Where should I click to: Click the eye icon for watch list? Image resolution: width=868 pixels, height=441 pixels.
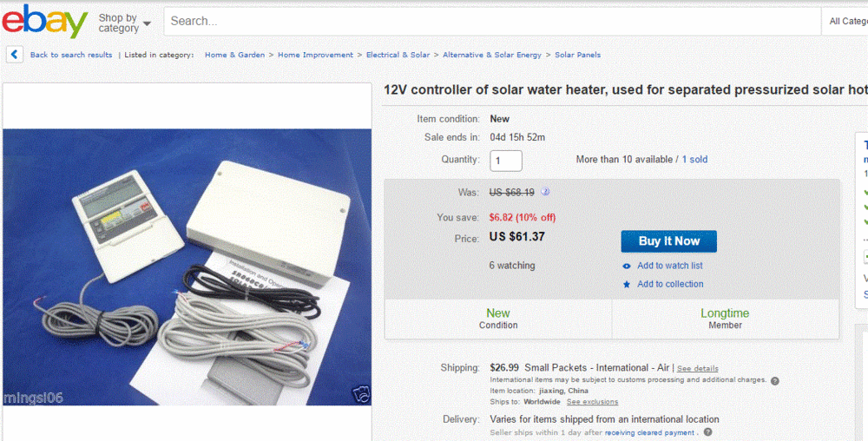[x=627, y=266]
